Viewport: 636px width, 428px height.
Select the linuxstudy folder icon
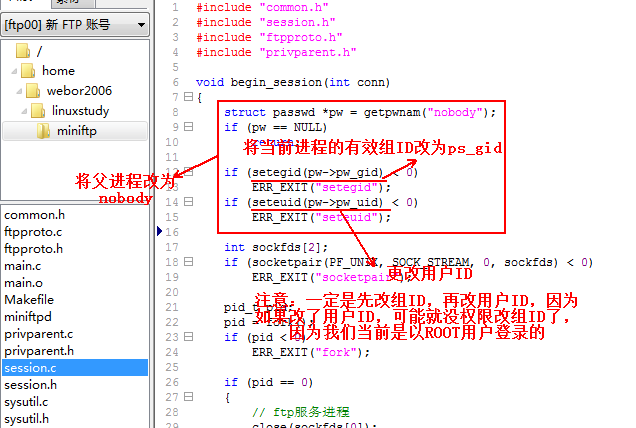38,111
